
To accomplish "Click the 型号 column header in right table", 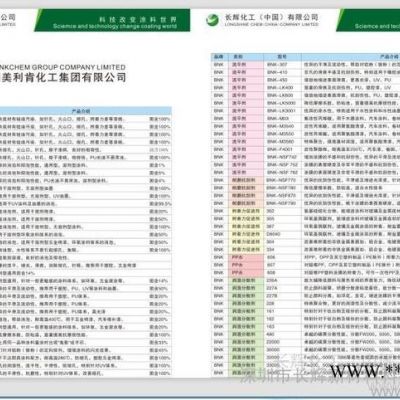I will point(282,57).
